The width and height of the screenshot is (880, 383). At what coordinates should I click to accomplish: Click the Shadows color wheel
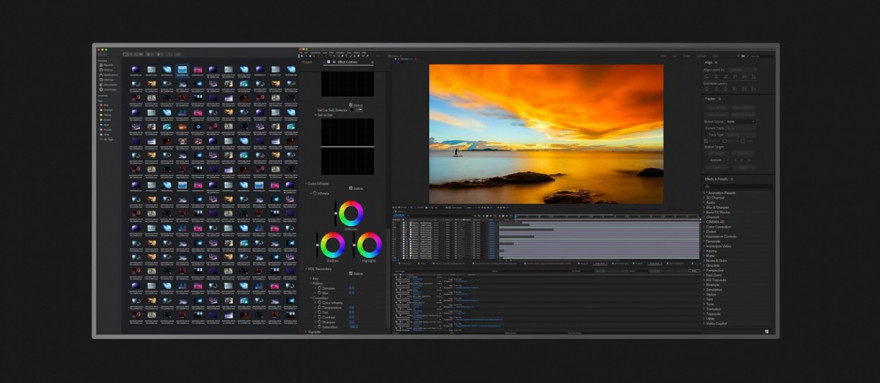332,245
